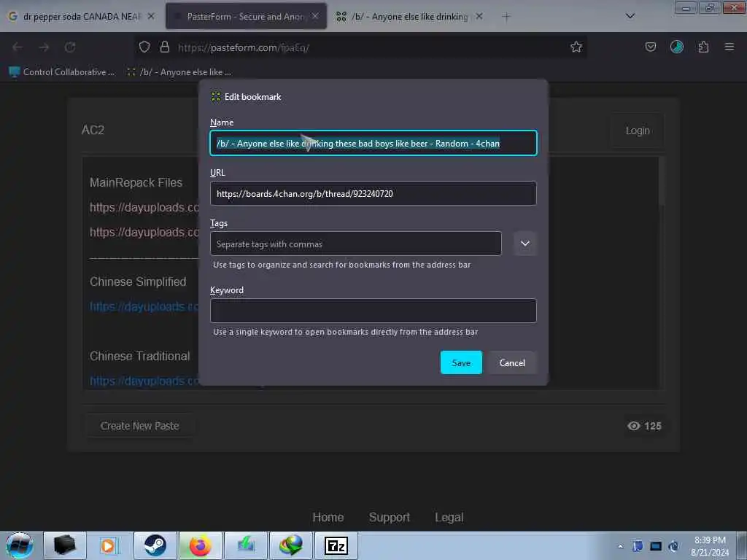The width and height of the screenshot is (747, 560).
Task: Open the tracking protection shield icon
Action: 144,47
